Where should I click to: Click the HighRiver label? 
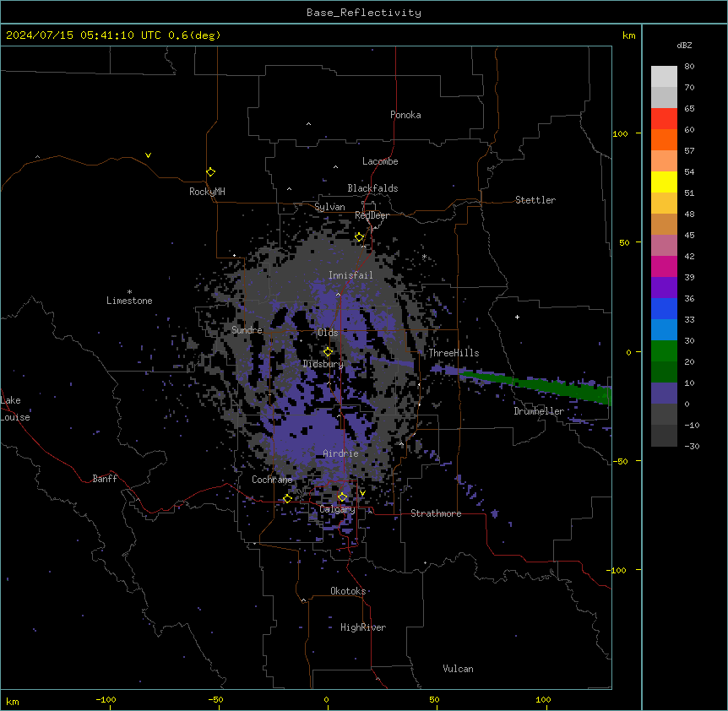click(x=363, y=627)
